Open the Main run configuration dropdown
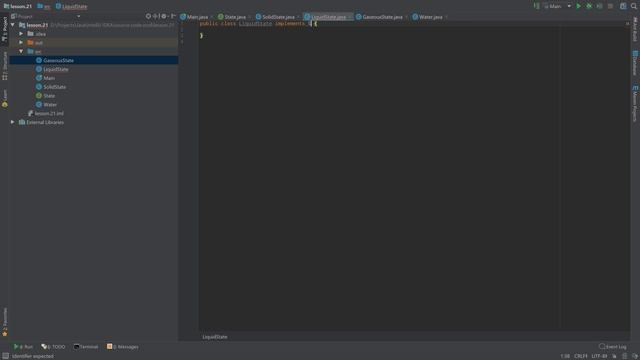 click(557, 6)
